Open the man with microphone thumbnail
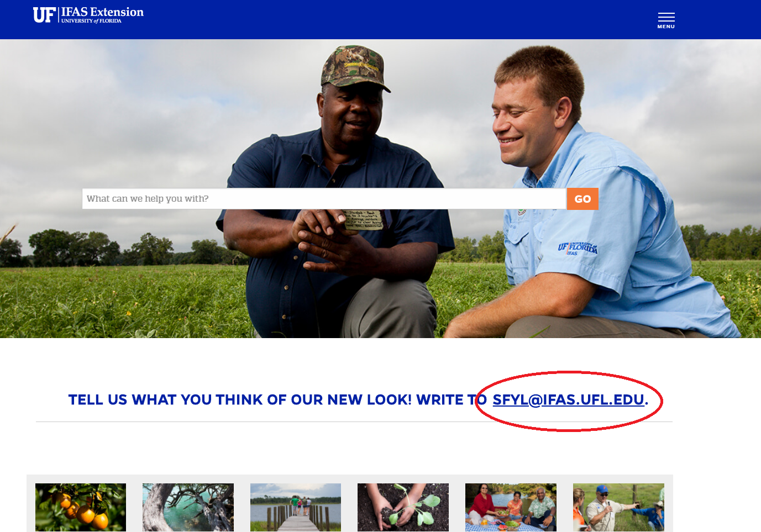This screenshot has width=761, height=532. pyautogui.click(x=618, y=507)
